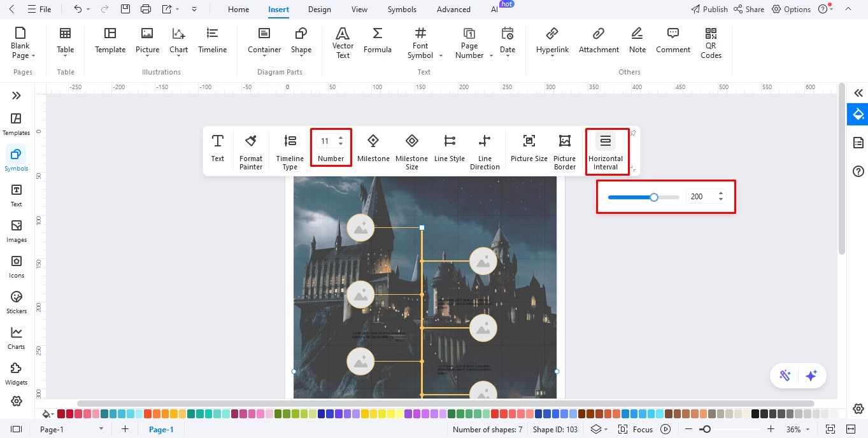Open Stickers panel in left sidebar

17,302
